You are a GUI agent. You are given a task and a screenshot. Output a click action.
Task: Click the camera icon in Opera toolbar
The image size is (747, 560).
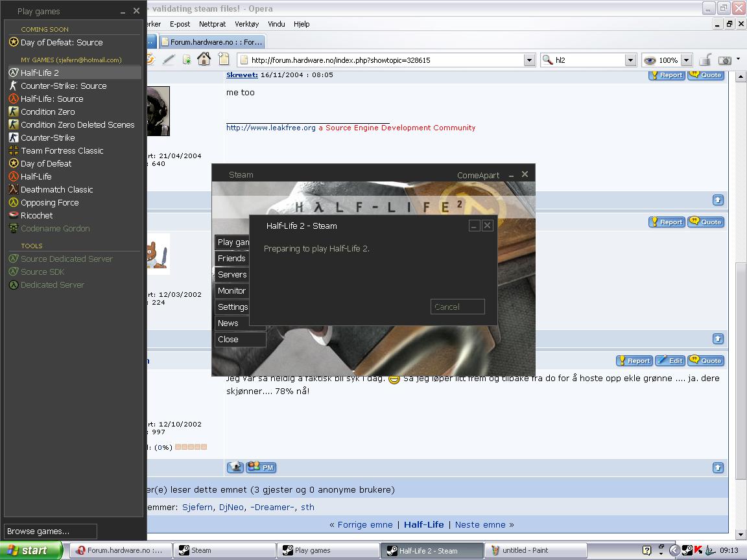point(724,60)
